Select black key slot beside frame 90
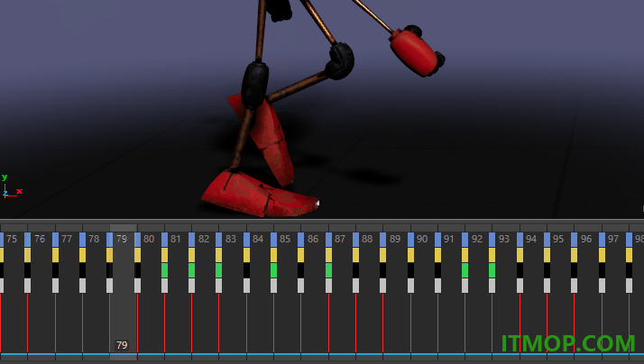This screenshot has width=644, height=364. point(410,270)
